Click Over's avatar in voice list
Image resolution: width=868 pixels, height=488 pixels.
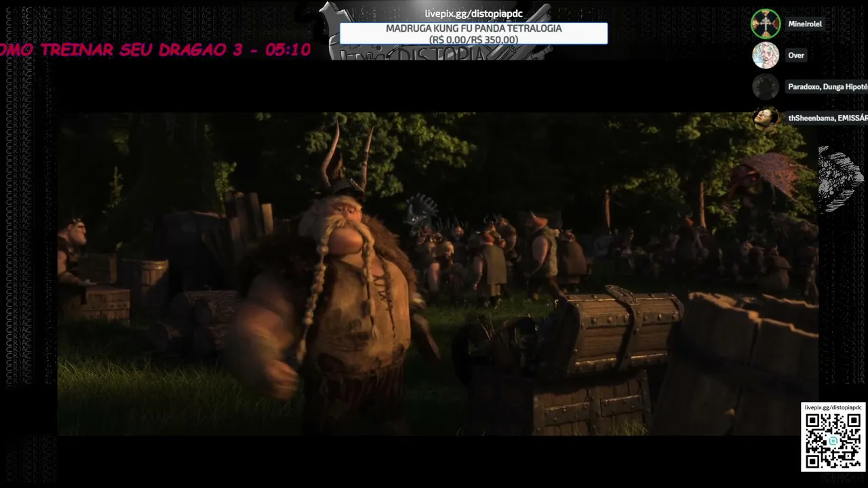(766, 56)
